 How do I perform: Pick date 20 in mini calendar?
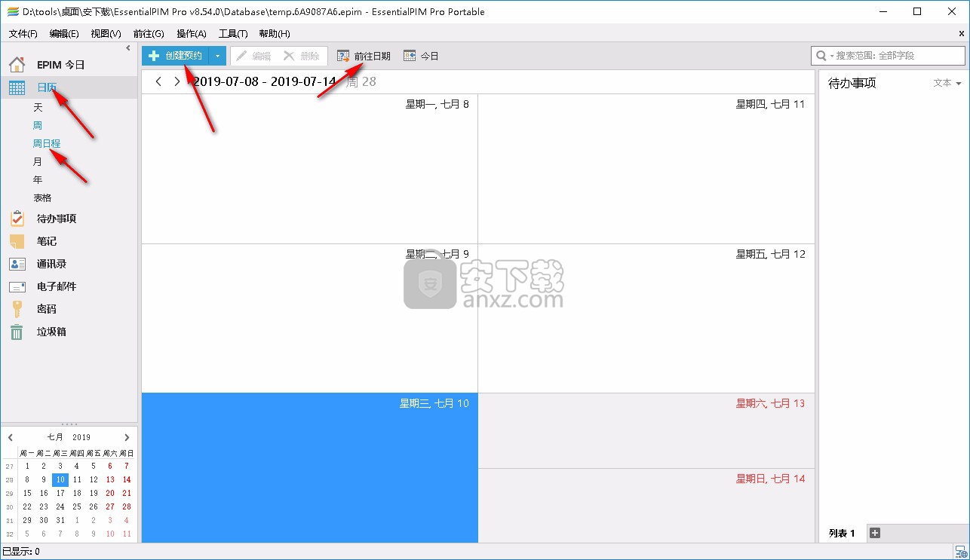coord(110,493)
